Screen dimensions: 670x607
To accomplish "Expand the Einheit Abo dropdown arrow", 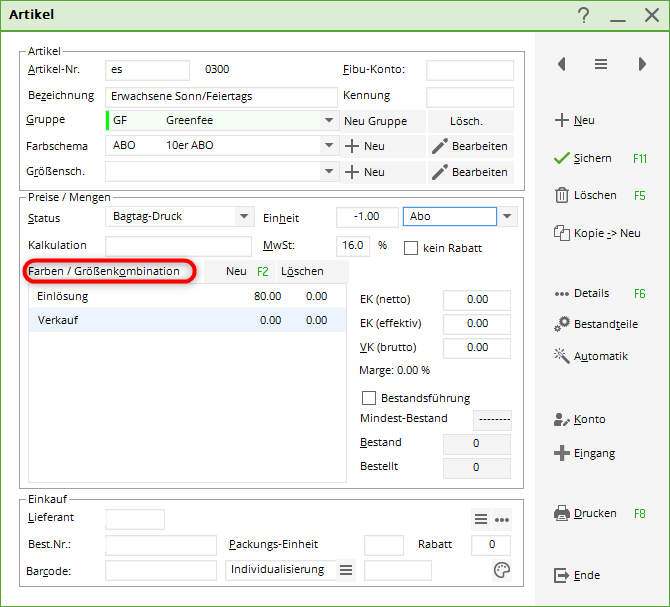I will click(508, 217).
